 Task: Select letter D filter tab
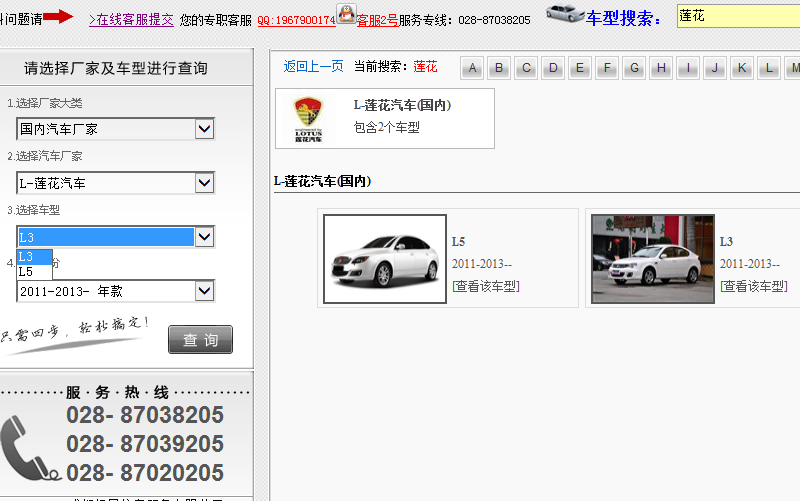click(553, 68)
